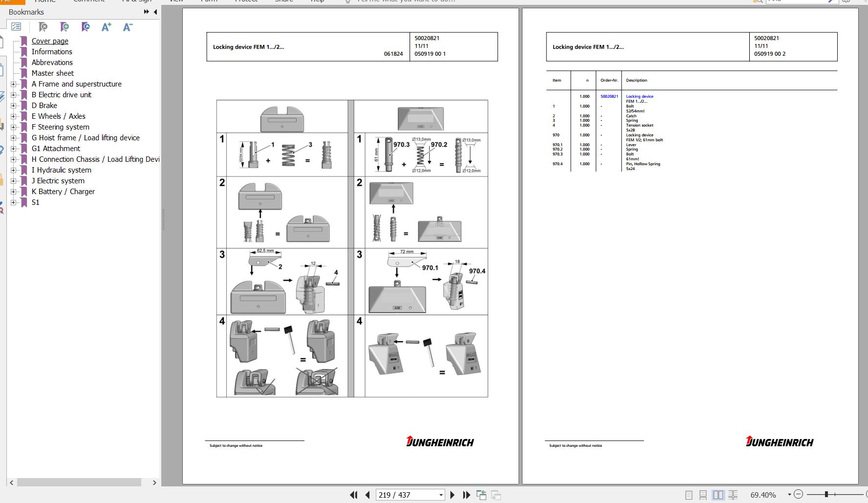Jump to the last page
Image resolution: width=868 pixels, height=503 pixels.
pos(466,495)
